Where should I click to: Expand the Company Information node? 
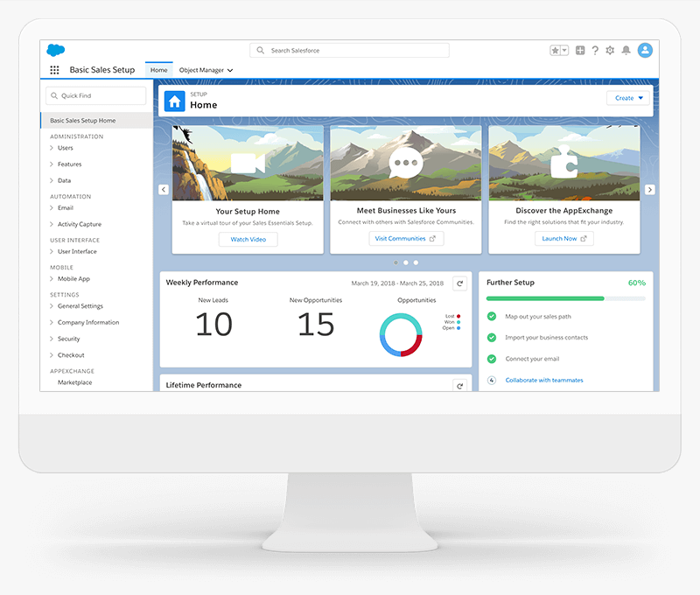pyautogui.click(x=52, y=322)
